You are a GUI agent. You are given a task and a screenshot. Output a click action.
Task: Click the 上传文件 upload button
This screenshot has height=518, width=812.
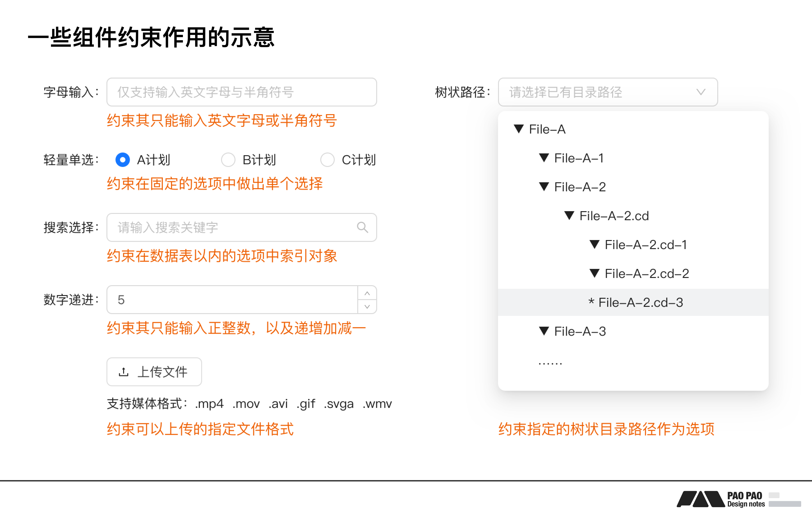tap(154, 372)
